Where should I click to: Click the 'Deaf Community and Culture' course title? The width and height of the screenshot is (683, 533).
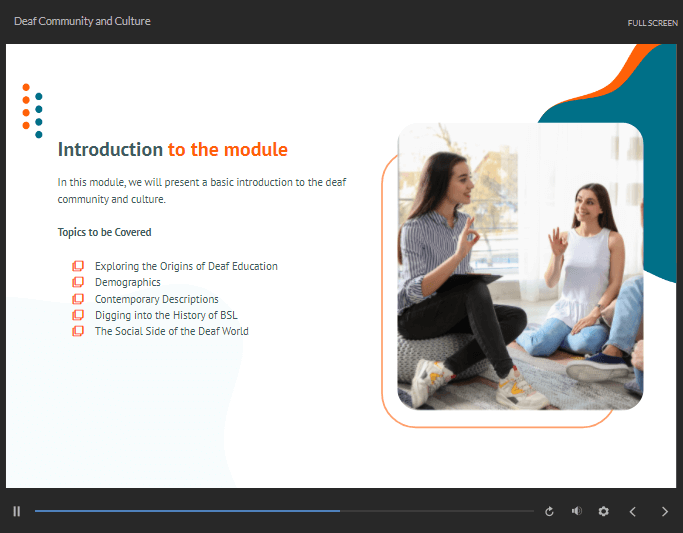click(x=82, y=21)
